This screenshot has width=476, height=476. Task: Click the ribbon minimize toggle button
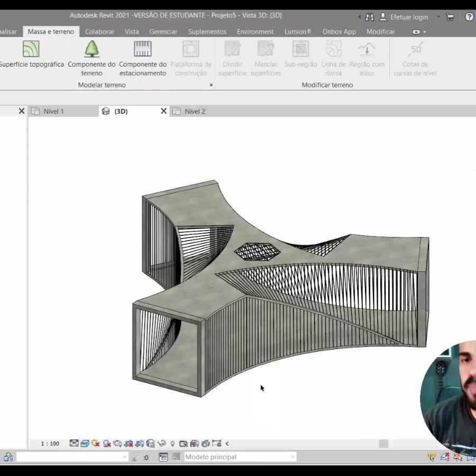416,32
